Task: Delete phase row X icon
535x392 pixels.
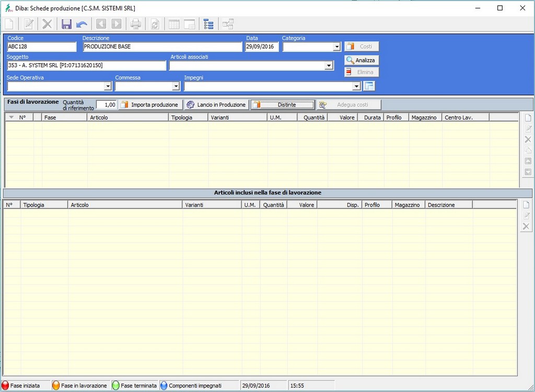Action: (x=528, y=139)
